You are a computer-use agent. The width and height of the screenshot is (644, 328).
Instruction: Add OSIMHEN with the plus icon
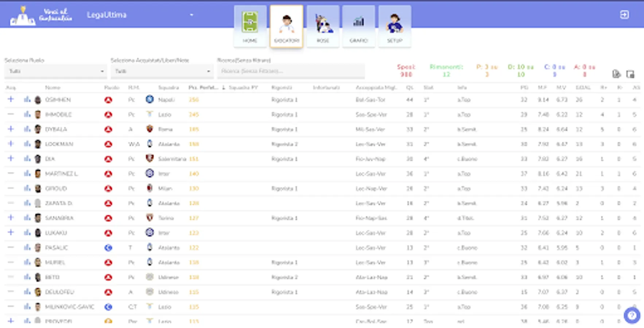coord(11,99)
